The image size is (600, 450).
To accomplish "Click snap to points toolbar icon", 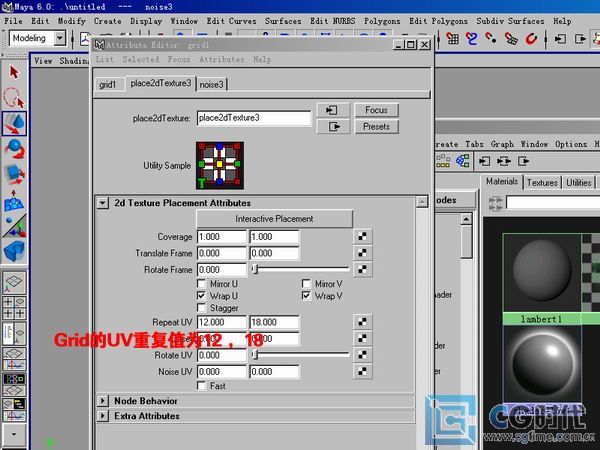I will point(491,39).
